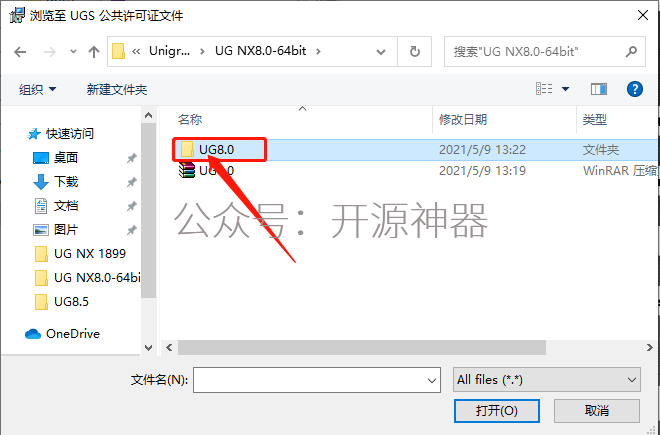This screenshot has height=435, width=660.
Task: Click the horizontal scrollbar in the file list
Action: point(362,347)
